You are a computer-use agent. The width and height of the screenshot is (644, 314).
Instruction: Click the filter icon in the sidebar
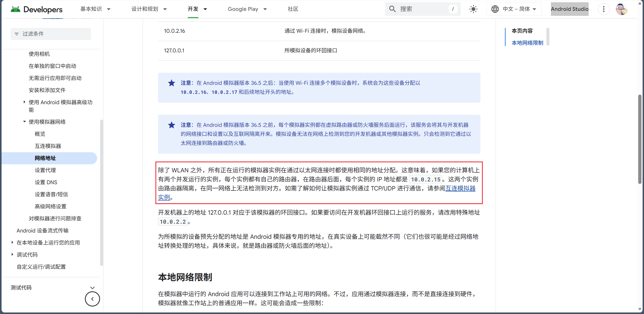coord(17,34)
